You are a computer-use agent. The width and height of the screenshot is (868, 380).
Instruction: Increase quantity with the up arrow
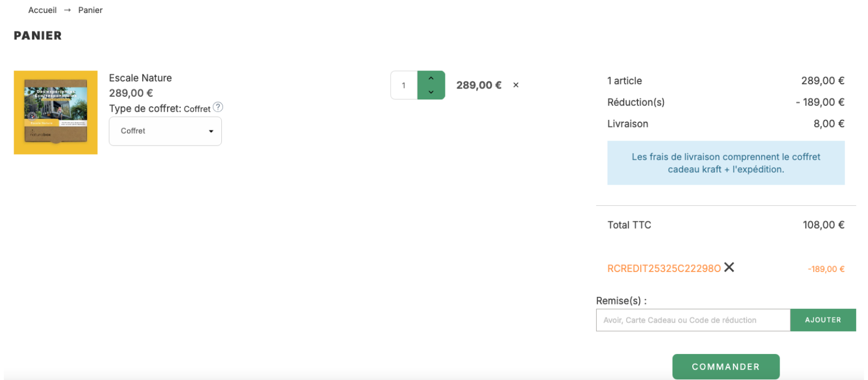(x=431, y=78)
